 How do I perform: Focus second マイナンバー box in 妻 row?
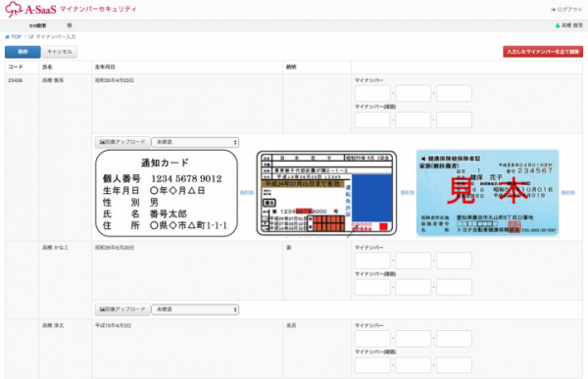pos(414,261)
